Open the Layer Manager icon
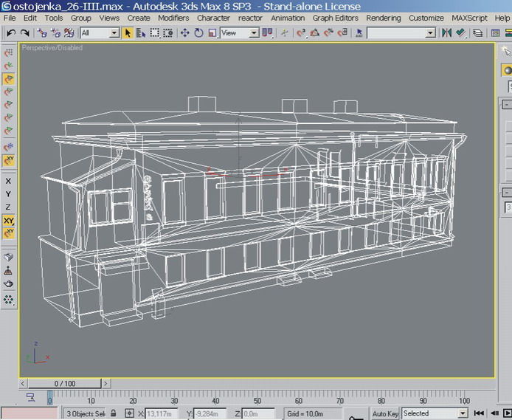 (478, 33)
